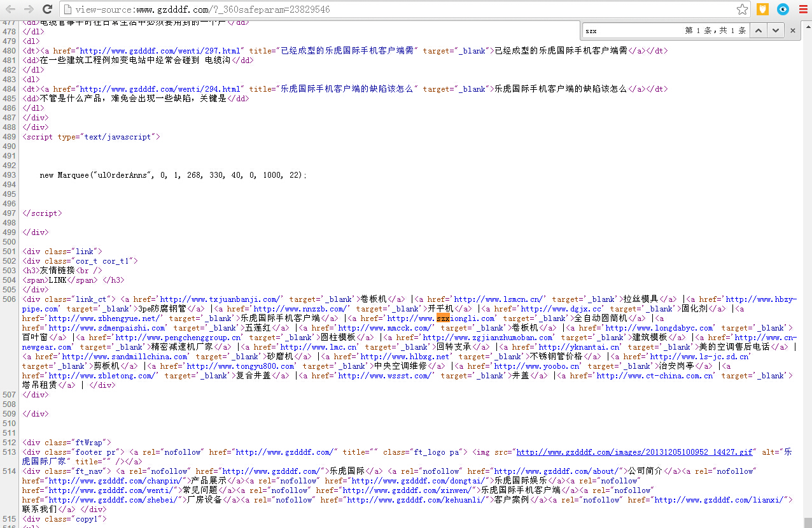Follow the www.mmcck.com link
812x528 pixels.
pos(387,328)
